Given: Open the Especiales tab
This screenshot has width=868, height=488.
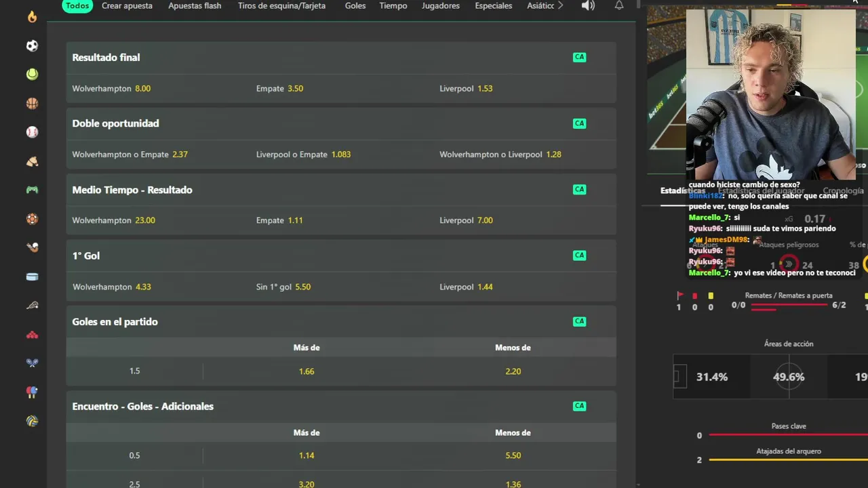Looking at the screenshot, I should (494, 5).
